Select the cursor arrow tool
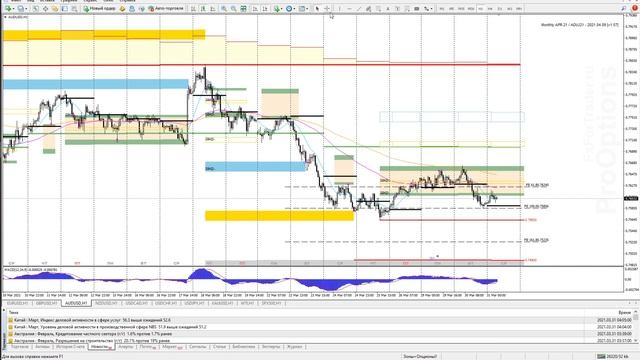This screenshot has height=360, width=640. 317,8
